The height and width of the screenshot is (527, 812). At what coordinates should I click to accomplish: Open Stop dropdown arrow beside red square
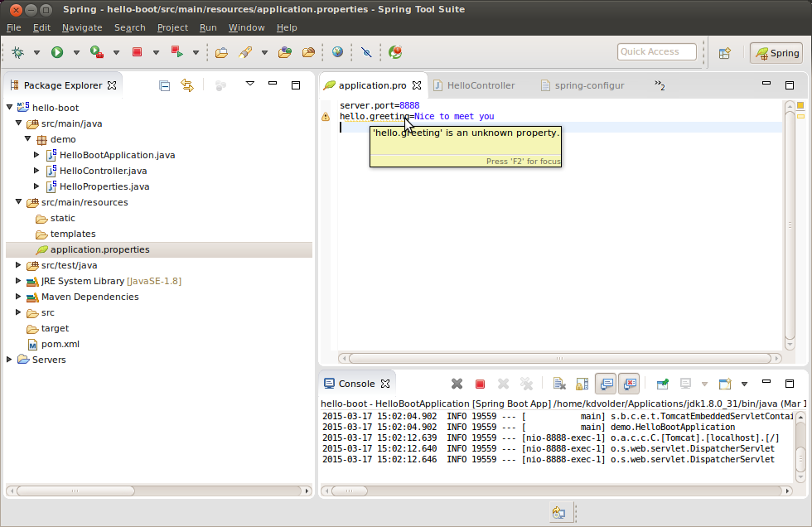[156, 52]
